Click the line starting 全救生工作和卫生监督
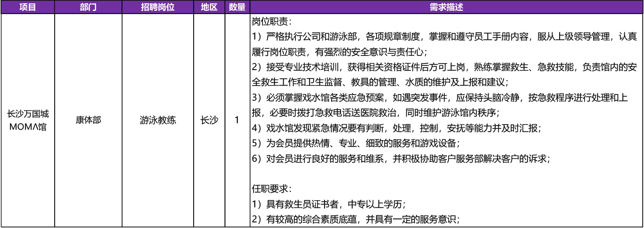 (380, 82)
